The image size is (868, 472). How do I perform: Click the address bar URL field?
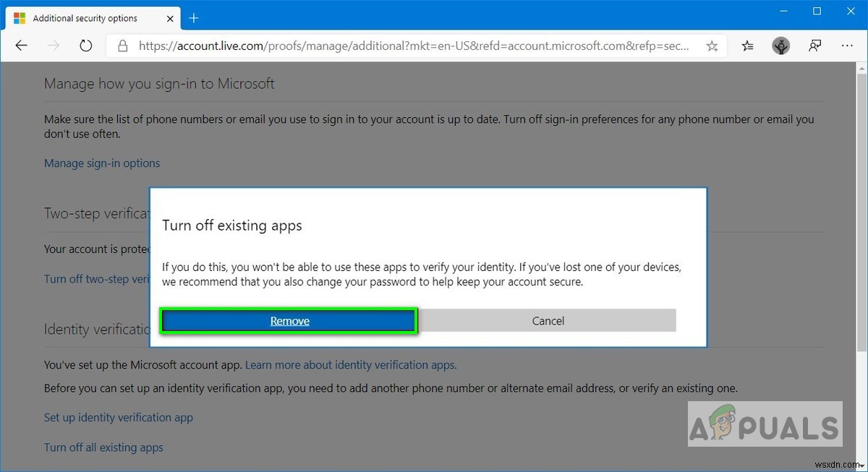click(x=412, y=46)
